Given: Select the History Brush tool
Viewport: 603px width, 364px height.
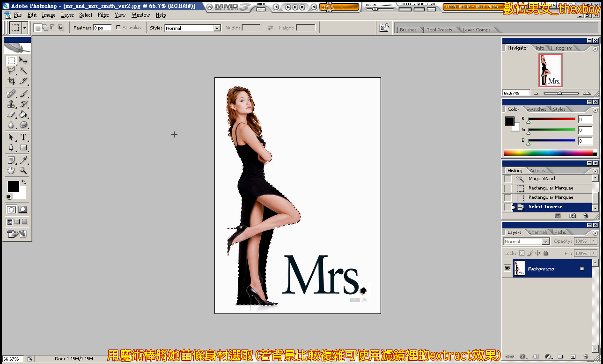Looking at the screenshot, I should click(x=23, y=104).
